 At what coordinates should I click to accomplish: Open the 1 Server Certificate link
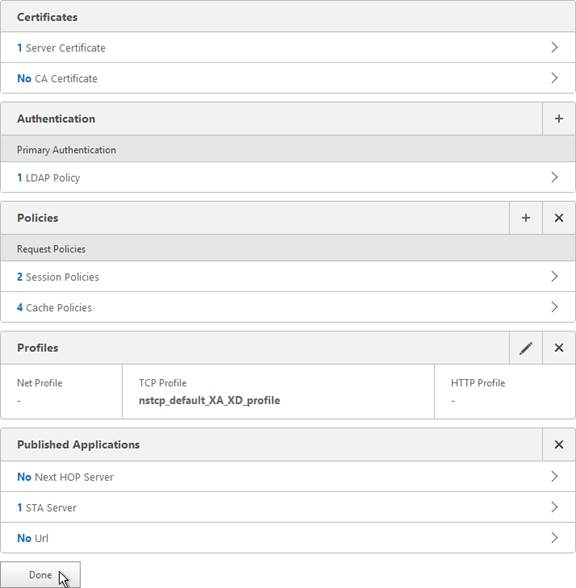pos(61,48)
